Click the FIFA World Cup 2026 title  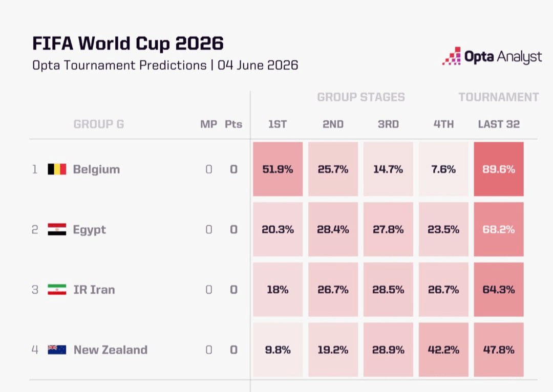click(128, 43)
